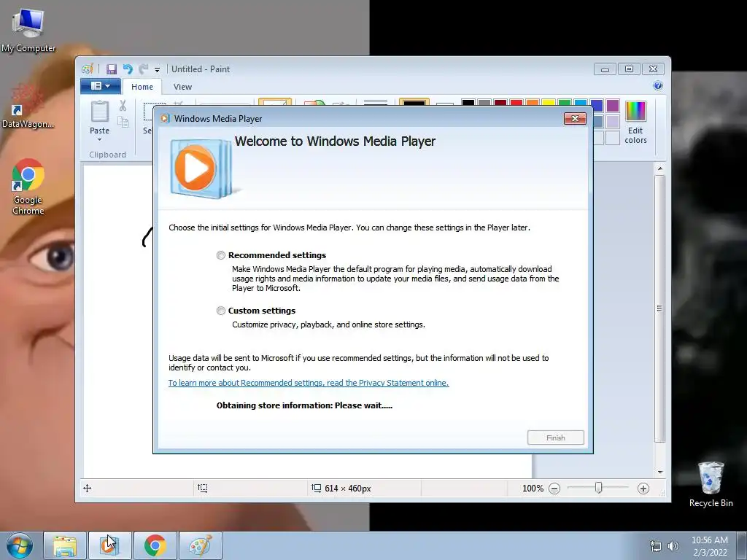This screenshot has width=747, height=560.
Task: Click the Windows Media Player taskbar button
Action: click(109, 545)
